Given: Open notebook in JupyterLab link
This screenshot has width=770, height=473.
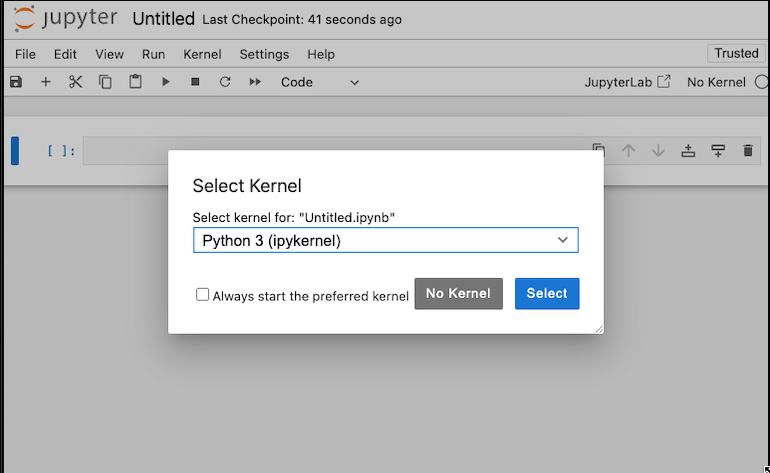Looking at the screenshot, I should (627, 82).
